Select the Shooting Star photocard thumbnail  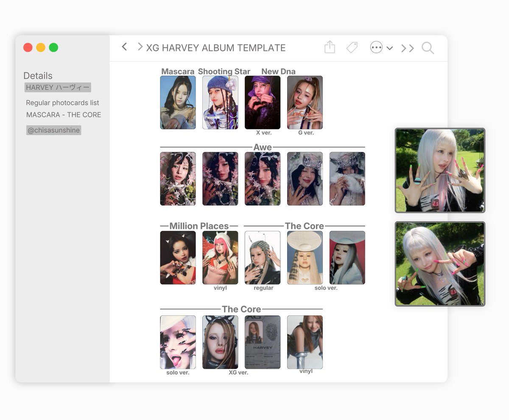tap(220, 102)
